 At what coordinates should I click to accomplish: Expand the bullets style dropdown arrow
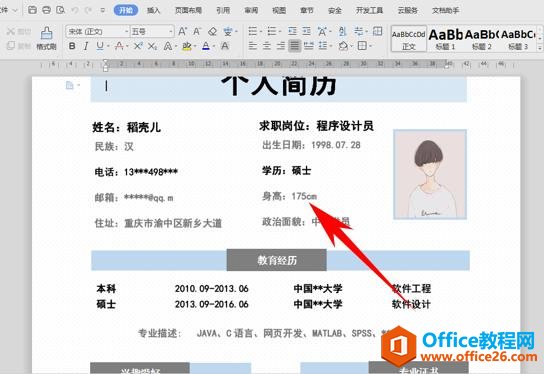pos(261,32)
